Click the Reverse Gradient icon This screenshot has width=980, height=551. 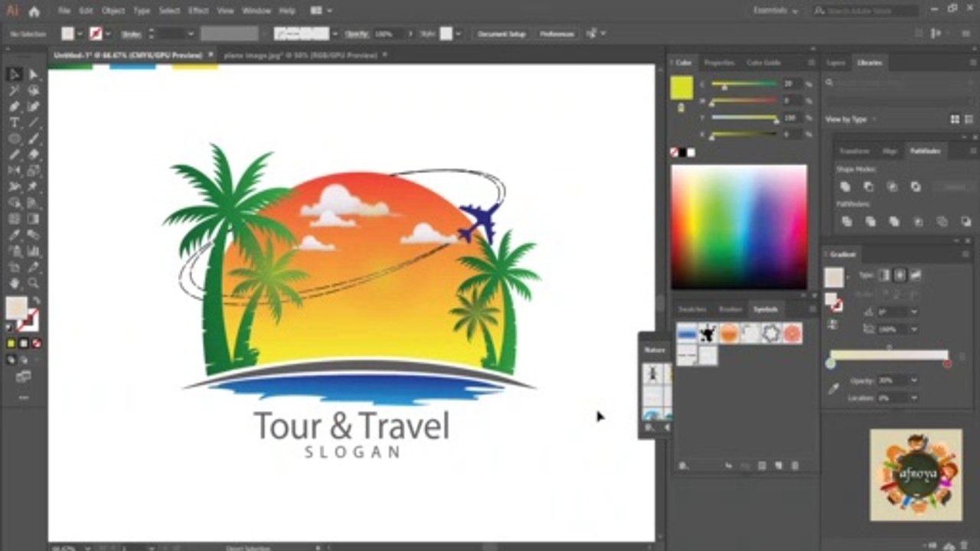tap(835, 324)
